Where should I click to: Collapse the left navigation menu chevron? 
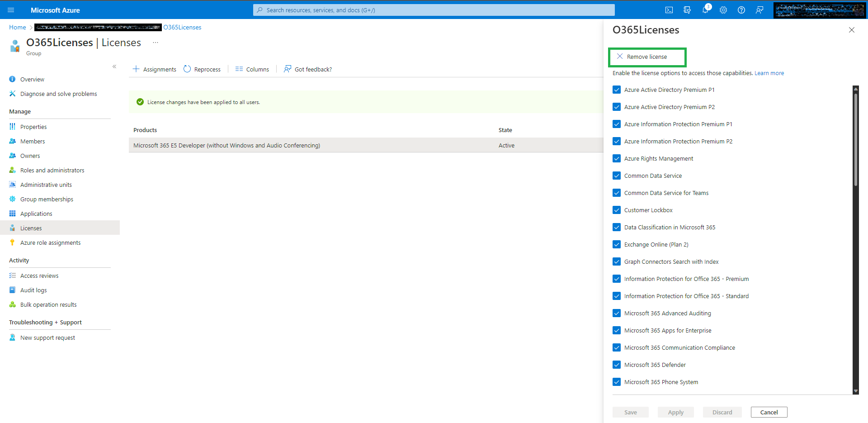(114, 67)
